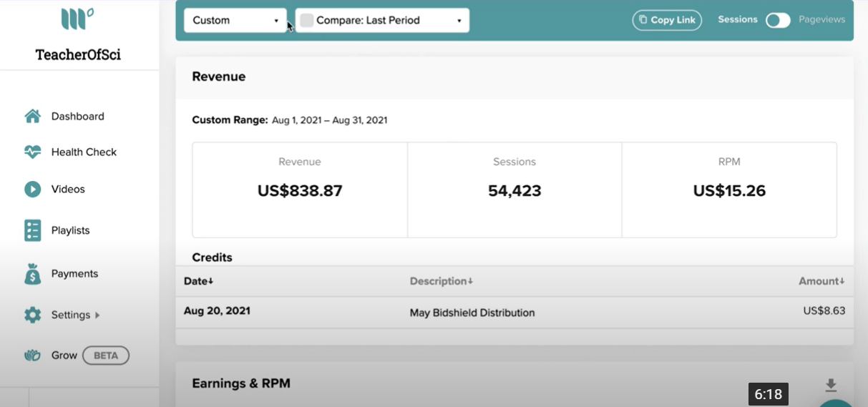
Task: Toggle Sessions to Pageviews switch
Action: tap(778, 20)
